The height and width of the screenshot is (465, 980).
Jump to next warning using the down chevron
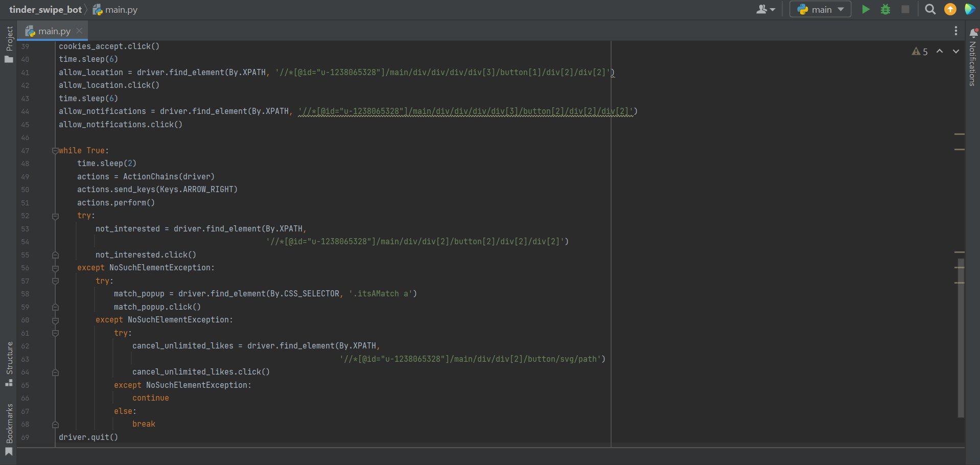coord(955,51)
